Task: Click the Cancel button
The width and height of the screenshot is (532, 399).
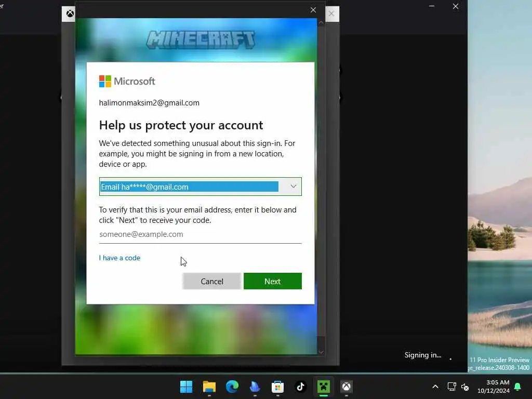Action: pos(212,281)
